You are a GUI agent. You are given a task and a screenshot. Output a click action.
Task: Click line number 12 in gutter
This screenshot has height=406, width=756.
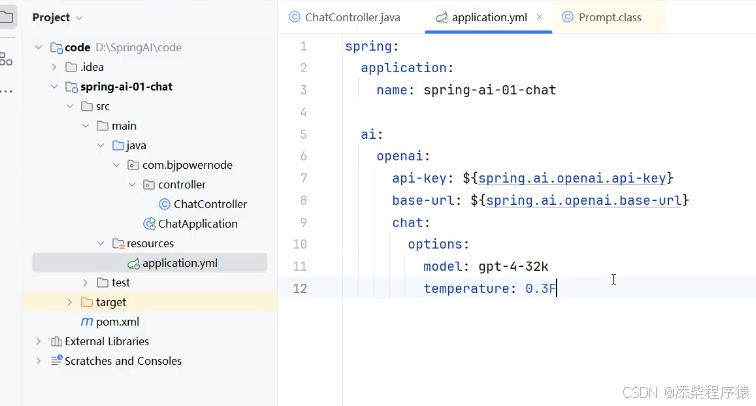(300, 289)
